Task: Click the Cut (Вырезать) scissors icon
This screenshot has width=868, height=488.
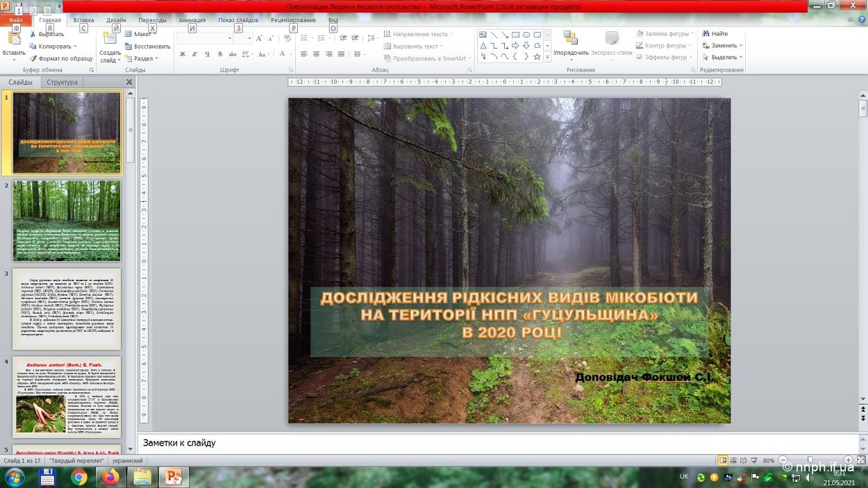Action: pyautogui.click(x=33, y=34)
